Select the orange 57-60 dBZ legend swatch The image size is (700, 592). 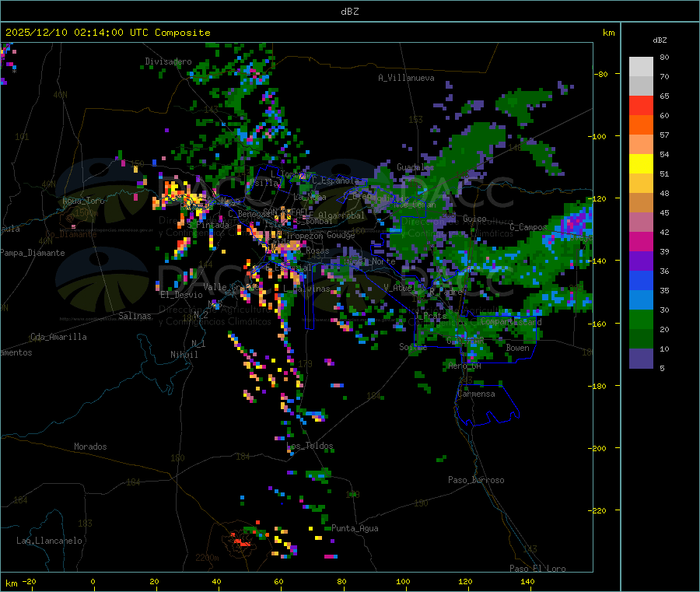tap(641, 125)
